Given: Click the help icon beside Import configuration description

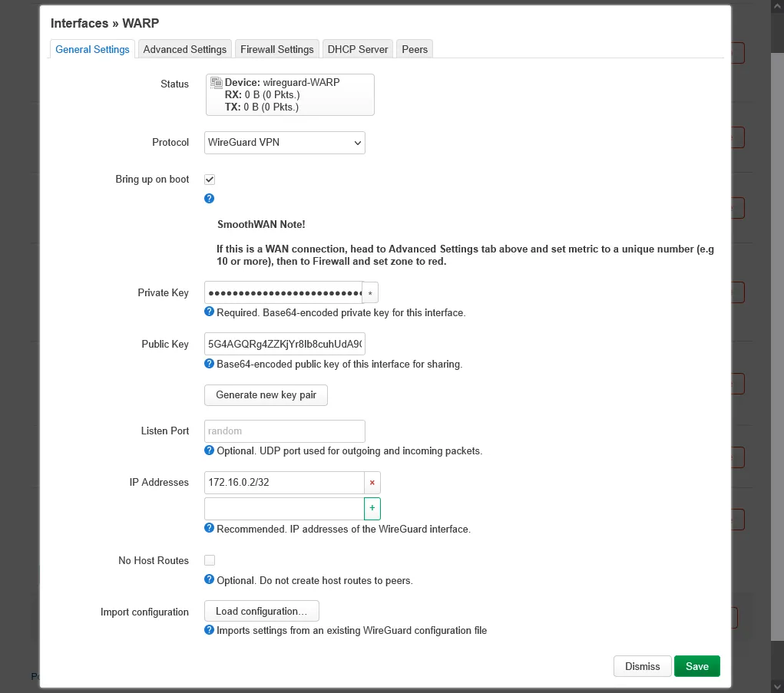Looking at the screenshot, I should point(210,629).
